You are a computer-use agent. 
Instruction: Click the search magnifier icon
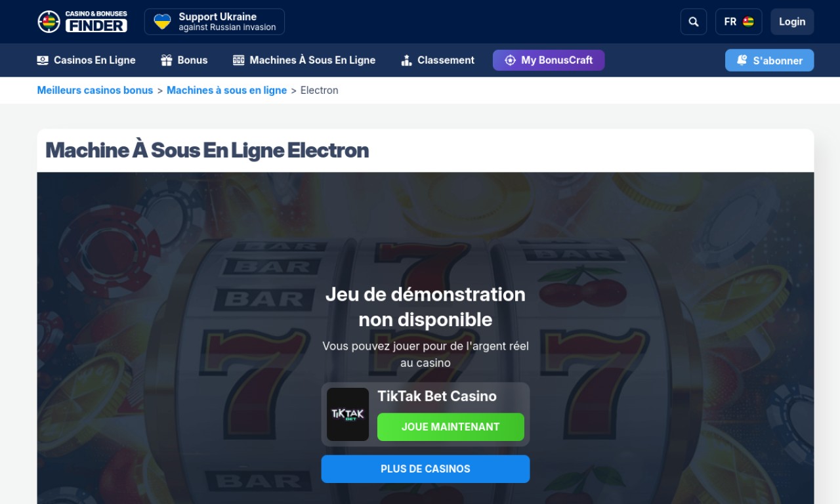[694, 22]
